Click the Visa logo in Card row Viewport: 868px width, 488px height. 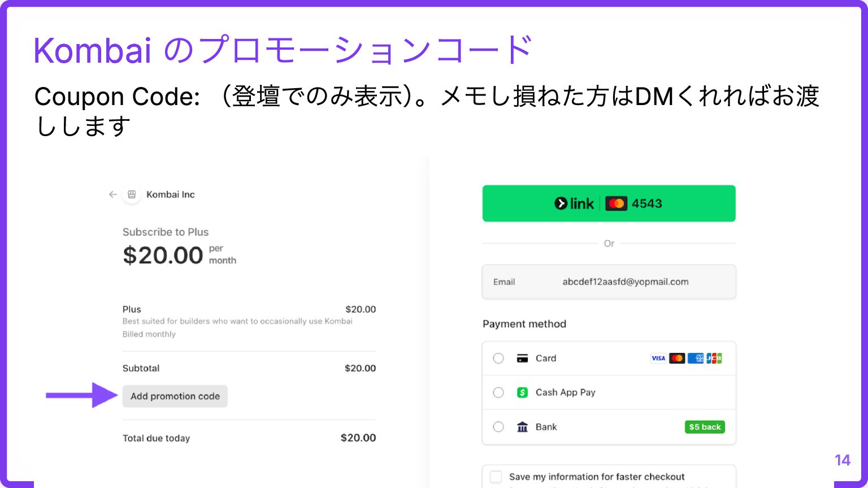[x=658, y=358]
